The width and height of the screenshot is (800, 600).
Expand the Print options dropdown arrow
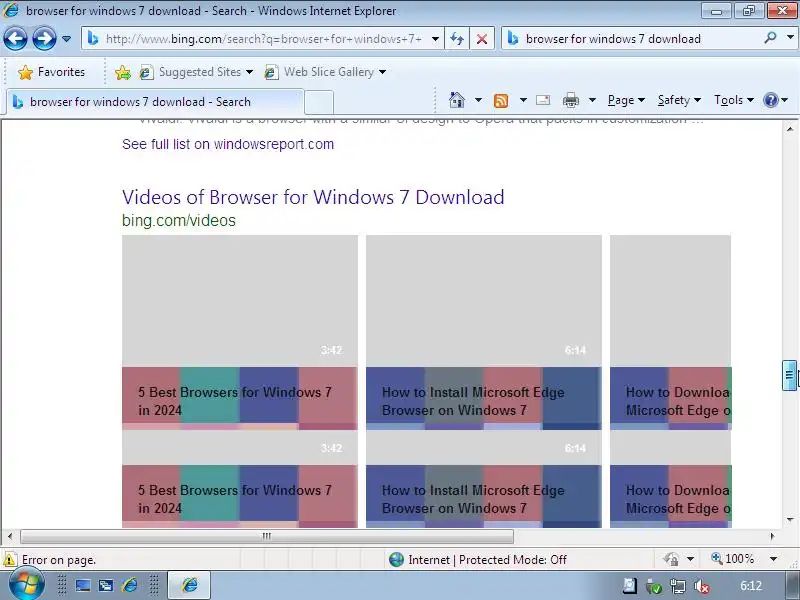pos(592,100)
